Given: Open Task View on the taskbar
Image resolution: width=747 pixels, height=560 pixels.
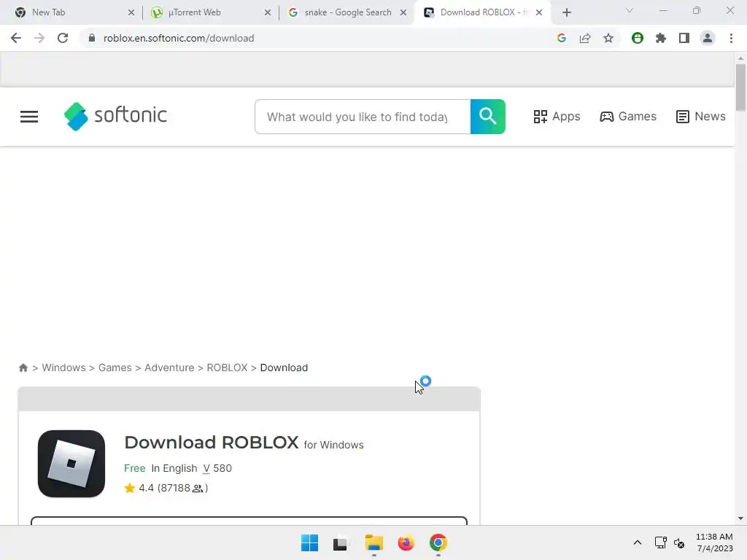Looking at the screenshot, I should 340,542.
